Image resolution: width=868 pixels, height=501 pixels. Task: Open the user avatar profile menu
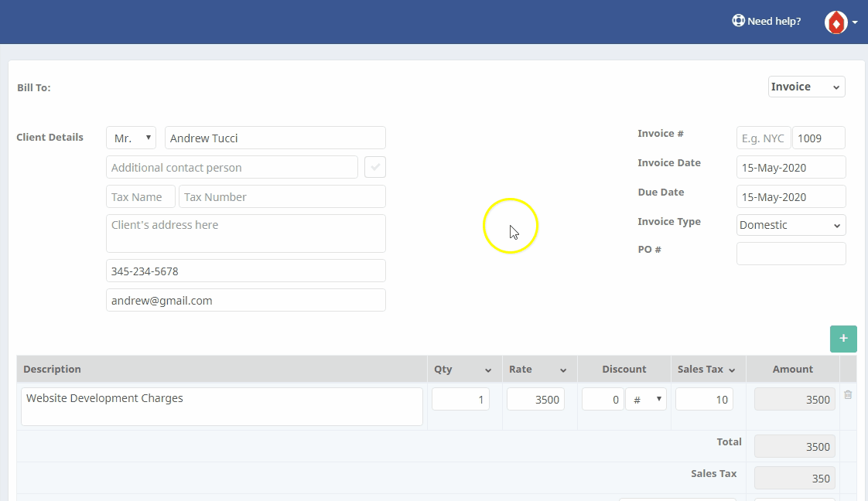point(841,22)
